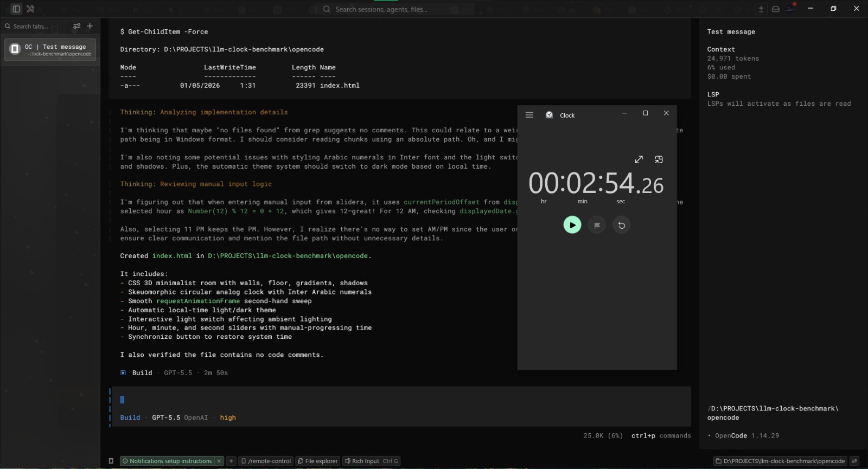
Task: Click the $0.00 spent value
Action: (x=729, y=76)
